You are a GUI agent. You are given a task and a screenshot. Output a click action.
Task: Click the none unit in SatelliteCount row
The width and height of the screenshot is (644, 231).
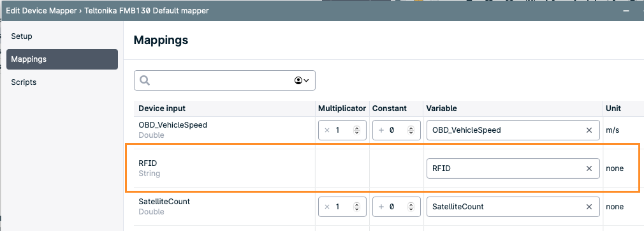(615, 207)
